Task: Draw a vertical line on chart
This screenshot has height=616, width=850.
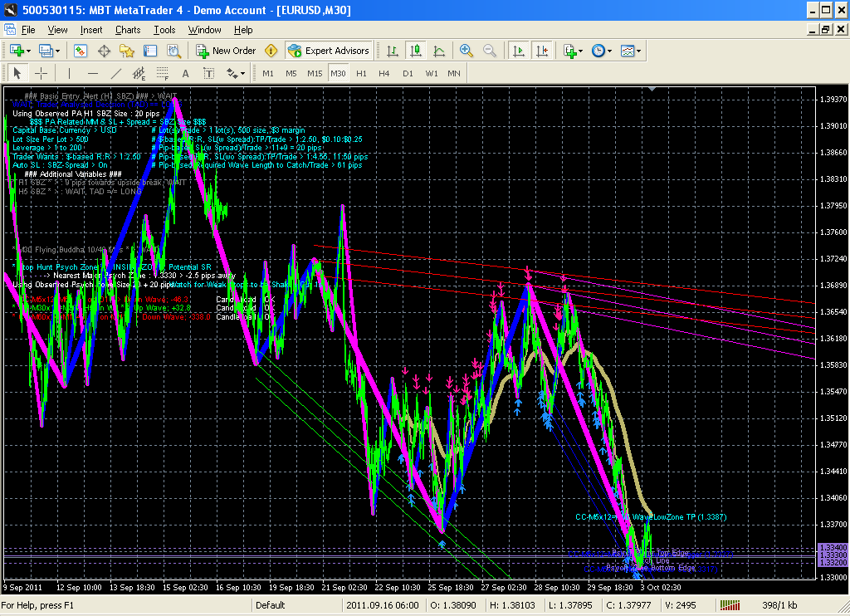Action: (x=71, y=73)
